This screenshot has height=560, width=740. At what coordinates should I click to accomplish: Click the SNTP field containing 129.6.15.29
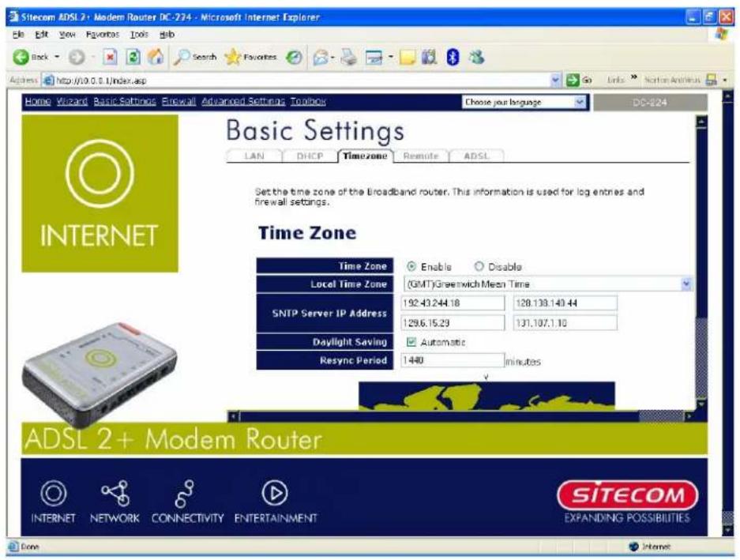453,323
